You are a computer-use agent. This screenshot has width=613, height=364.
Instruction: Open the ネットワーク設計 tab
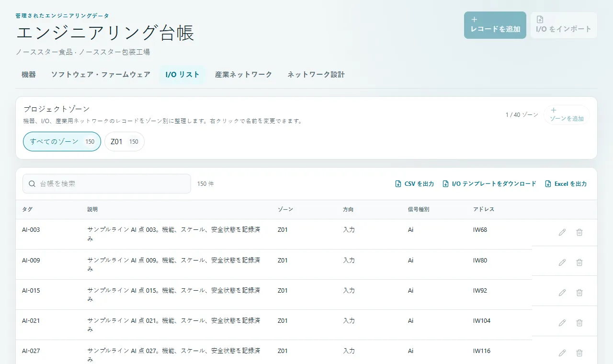click(316, 75)
